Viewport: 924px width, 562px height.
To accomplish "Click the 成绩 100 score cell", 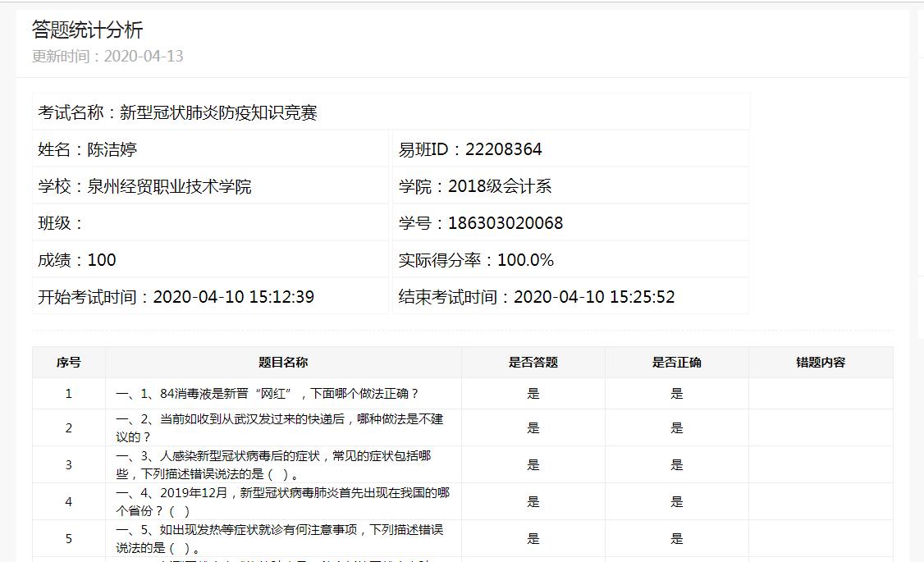I will click(x=77, y=260).
